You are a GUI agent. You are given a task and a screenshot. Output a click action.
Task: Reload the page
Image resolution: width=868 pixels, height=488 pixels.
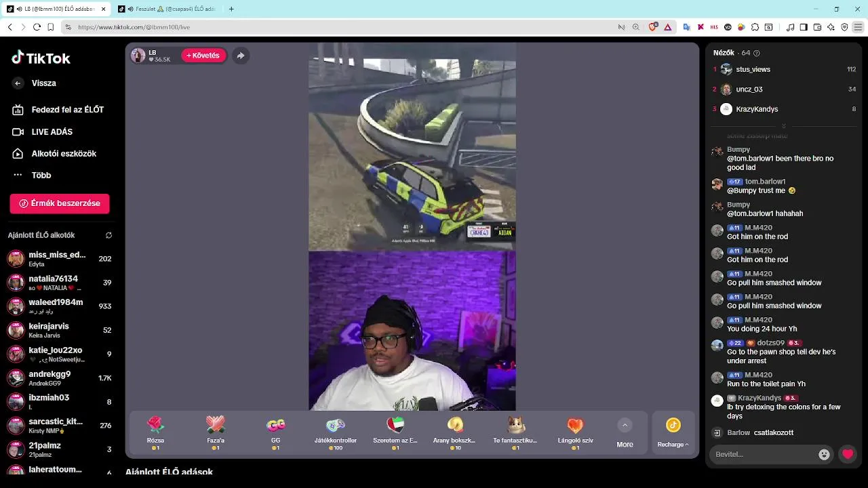click(x=37, y=27)
